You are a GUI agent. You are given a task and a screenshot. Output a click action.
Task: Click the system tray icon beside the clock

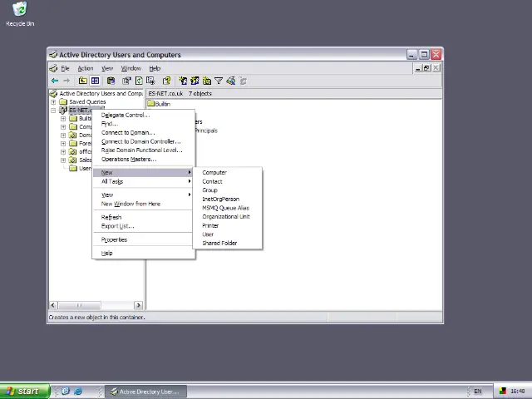pos(503,392)
